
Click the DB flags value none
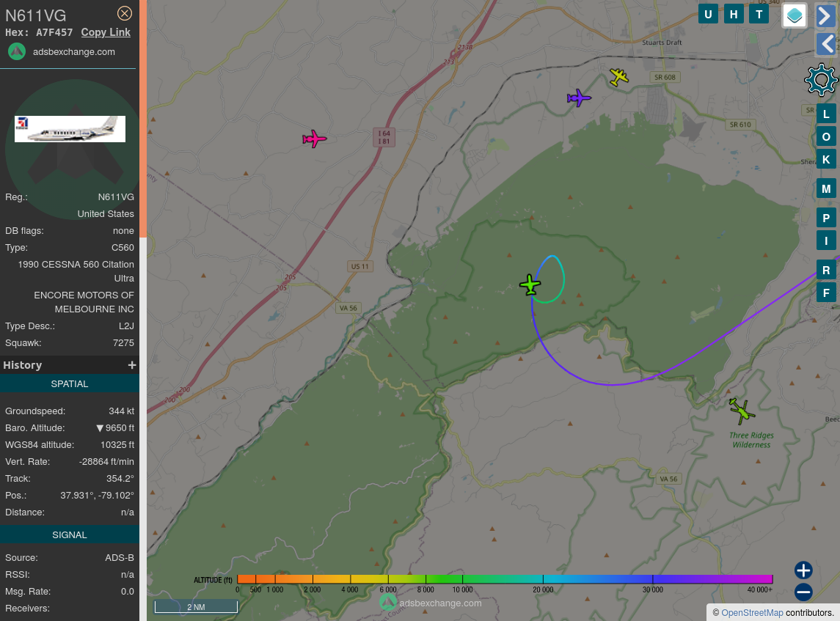[123, 231]
